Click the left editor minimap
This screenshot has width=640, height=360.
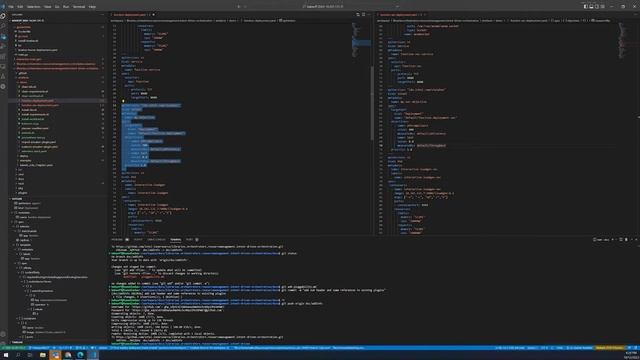coord(361,41)
